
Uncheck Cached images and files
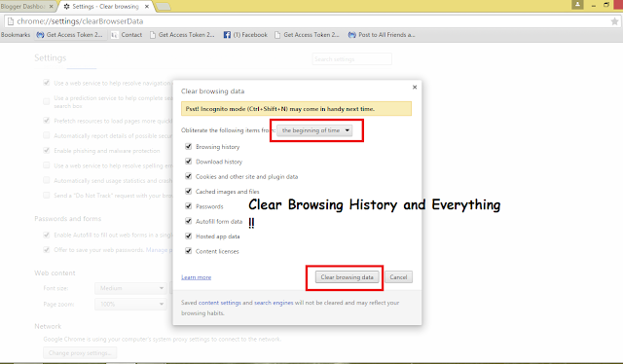click(188, 191)
